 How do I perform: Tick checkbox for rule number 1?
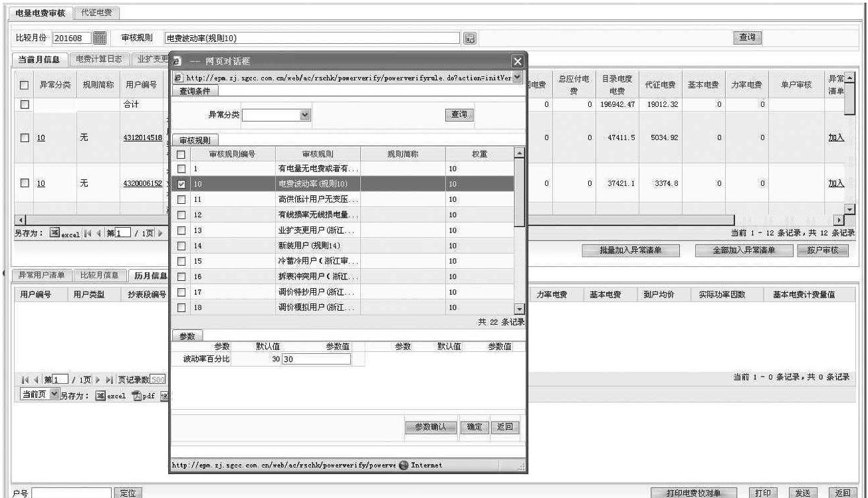coord(181,169)
